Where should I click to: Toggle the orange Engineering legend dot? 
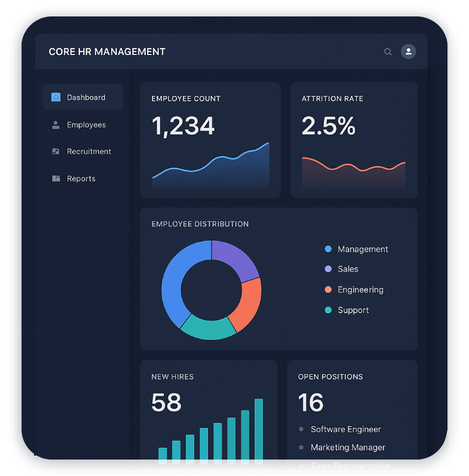coord(328,290)
